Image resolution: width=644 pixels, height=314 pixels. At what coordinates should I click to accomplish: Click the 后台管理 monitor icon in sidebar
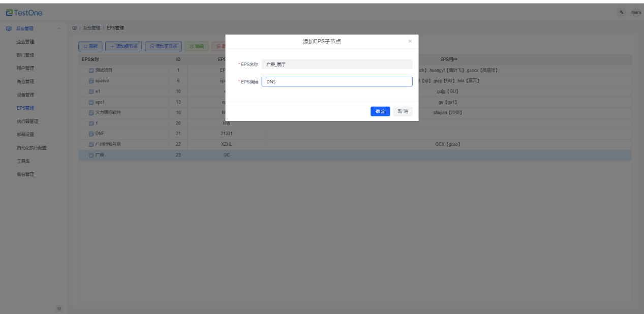click(9, 28)
